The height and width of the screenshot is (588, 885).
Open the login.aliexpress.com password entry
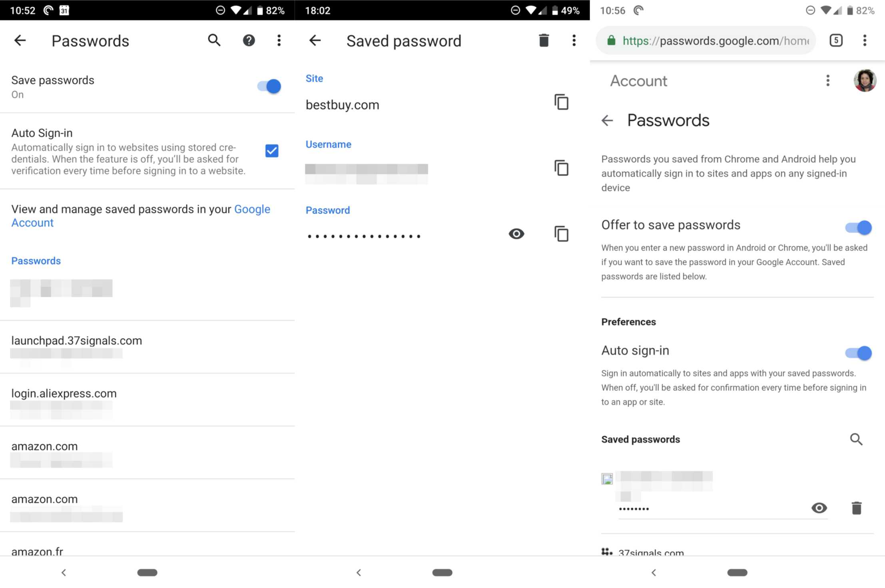147,400
